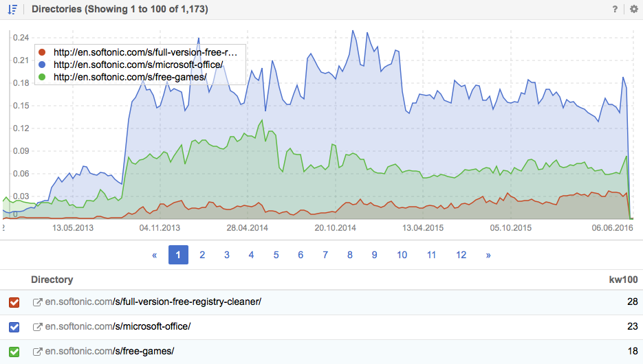Select page 1 in pagination

(177, 255)
